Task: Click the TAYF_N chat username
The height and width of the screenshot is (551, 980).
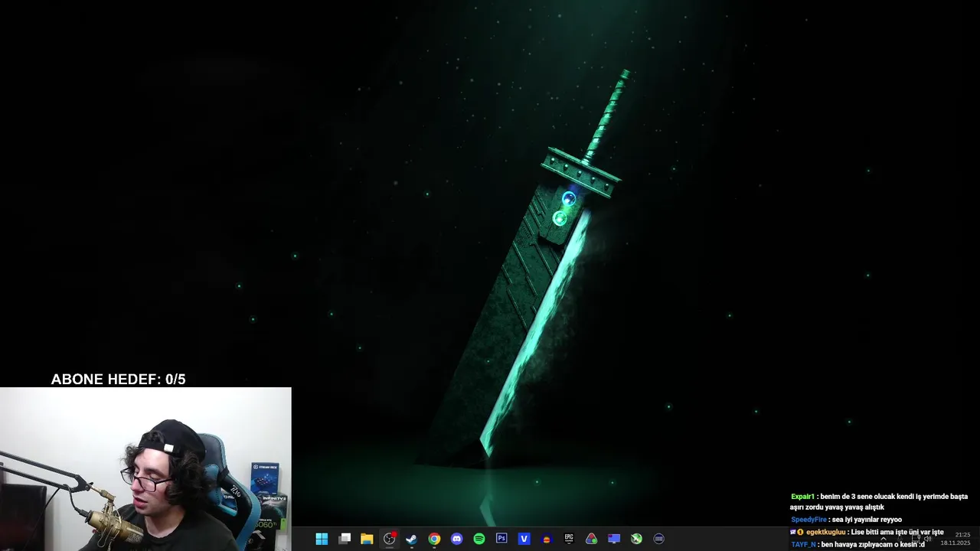Action: [803, 544]
